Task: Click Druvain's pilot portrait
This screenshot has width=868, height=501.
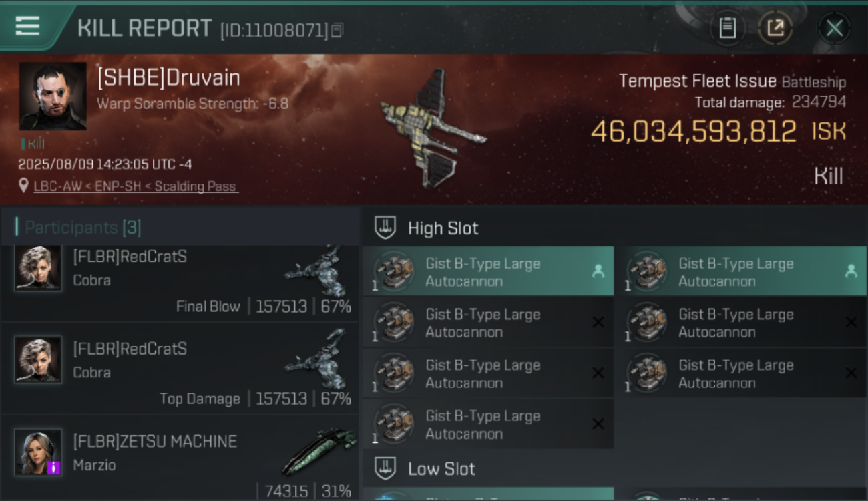Action: [x=53, y=96]
